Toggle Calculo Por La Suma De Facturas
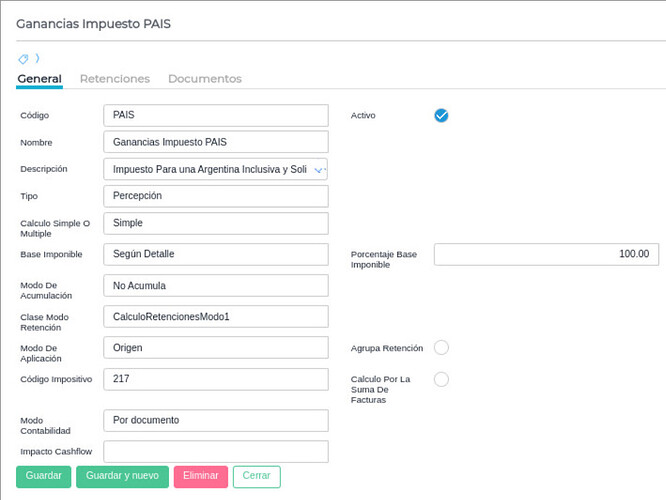This screenshot has height=500, width=666. 441,379
